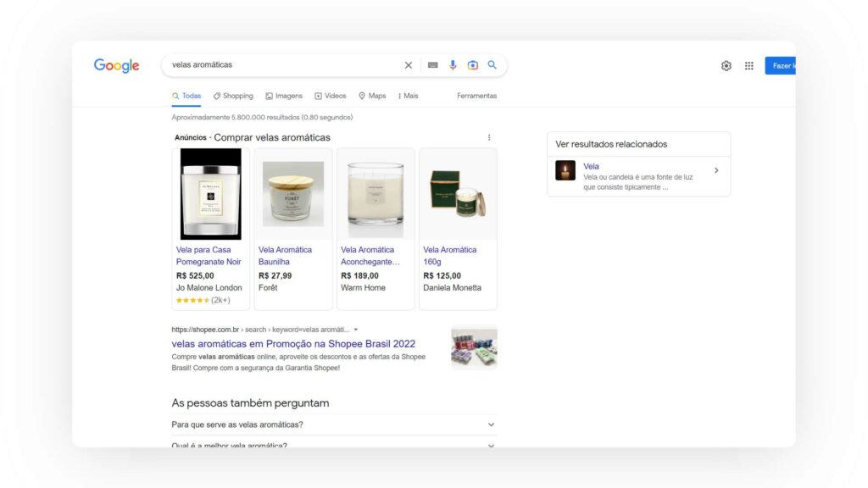The image size is (868, 488).
Task: Open the Google apps grid
Action: (x=748, y=64)
